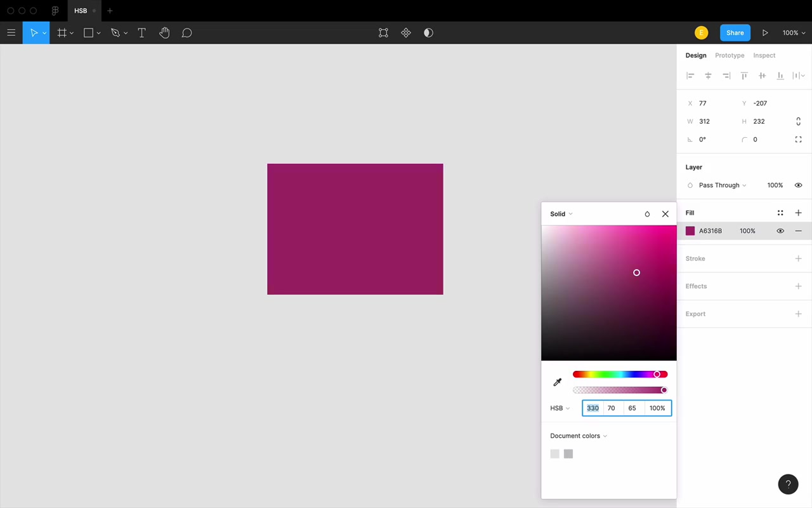Image resolution: width=812 pixels, height=508 pixels.
Task: Switch to the Inspect tab
Action: [x=764, y=55]
